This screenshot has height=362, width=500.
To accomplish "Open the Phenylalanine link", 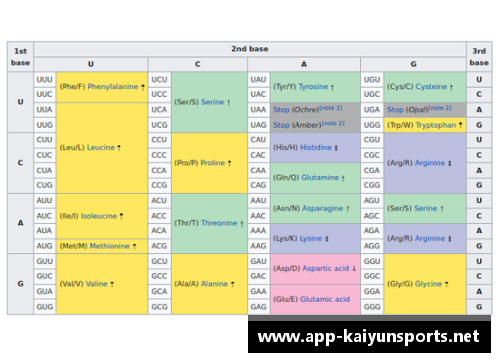I will coord(113,87).
